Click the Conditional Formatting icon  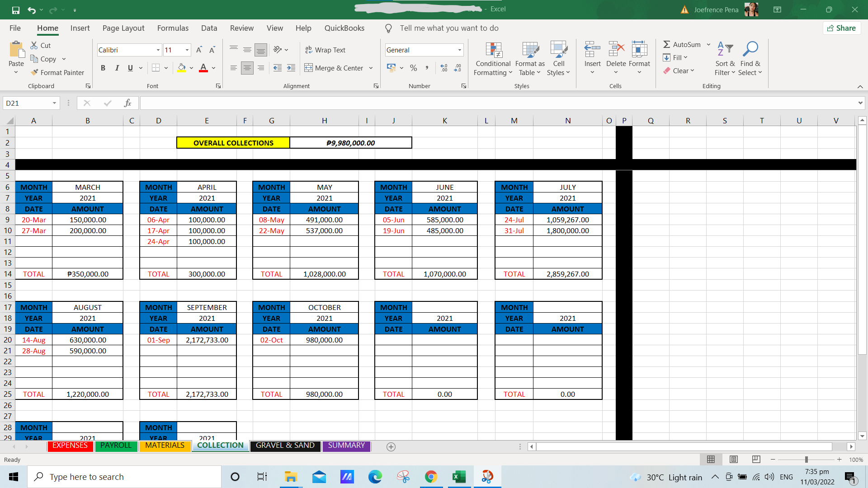(493, 50)
